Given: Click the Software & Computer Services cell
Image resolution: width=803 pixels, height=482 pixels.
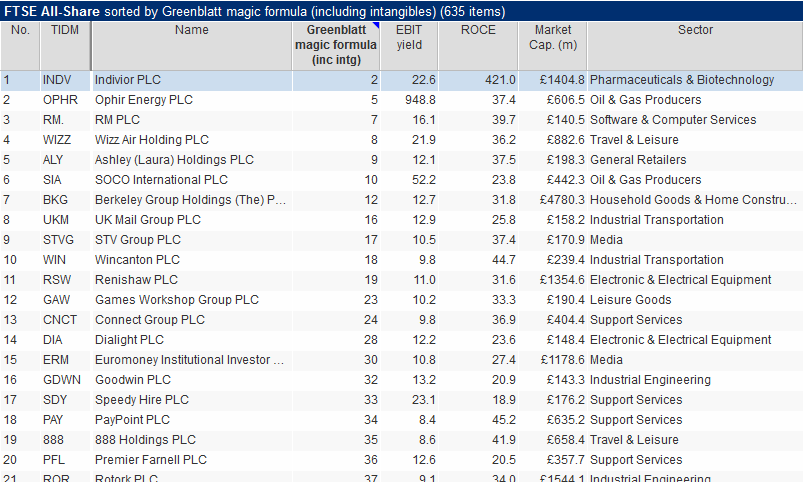Looking at the screenshot, I should pos(673,120).
